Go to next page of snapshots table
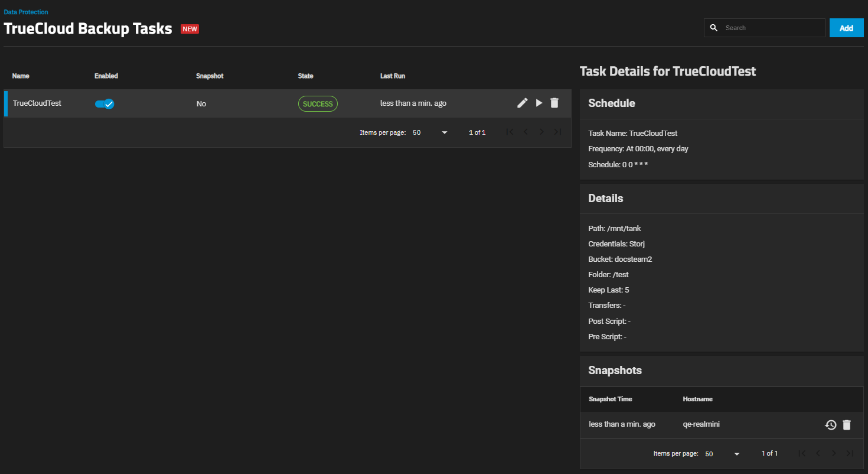The image size is (868, 474). pos(833,453)
